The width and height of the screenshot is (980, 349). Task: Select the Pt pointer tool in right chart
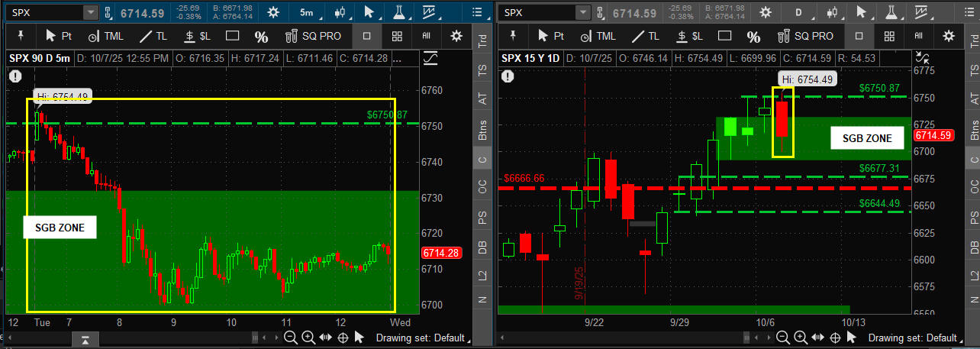click(x=551, y=36)
